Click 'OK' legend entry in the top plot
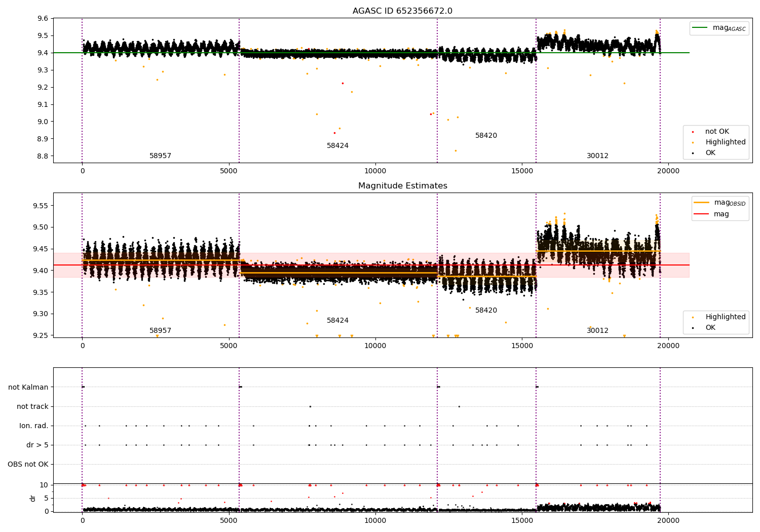 710,153
